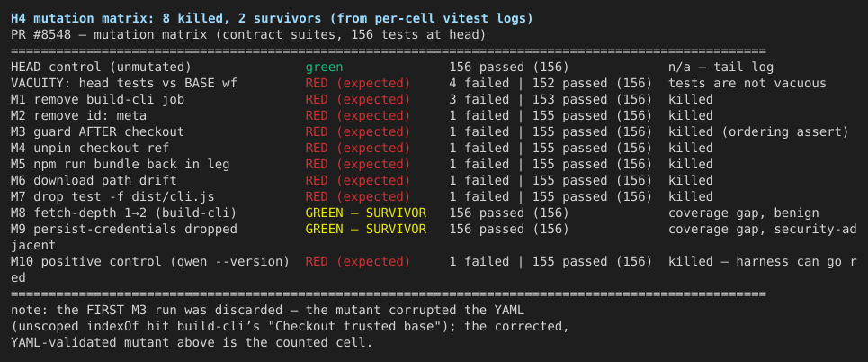Click the M4 unpin checkout ref label
Viewport: 868px width, 362px height.
click(x=90, y=148)
